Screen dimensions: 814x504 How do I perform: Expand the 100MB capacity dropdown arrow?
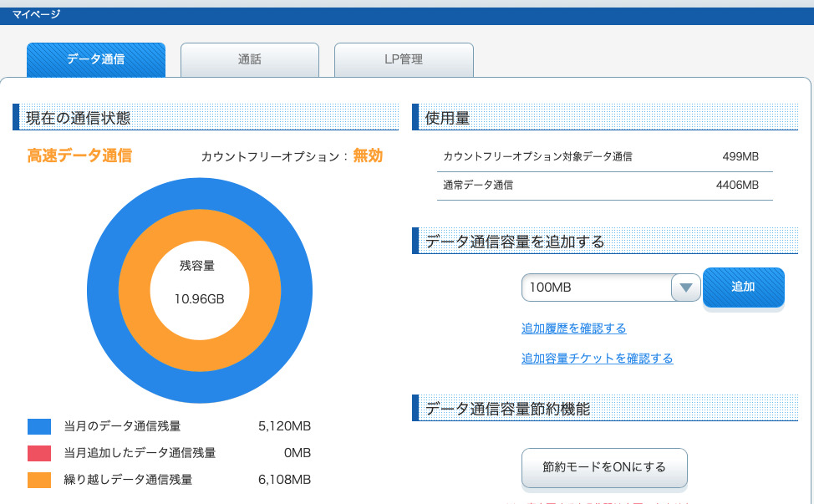685,288
